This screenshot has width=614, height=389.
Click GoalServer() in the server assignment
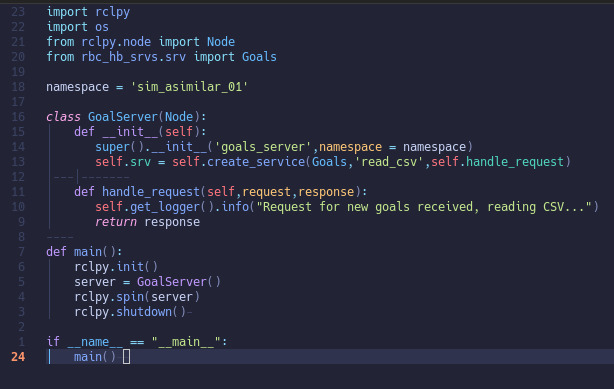pyautogui.click(x=179, y=282)
